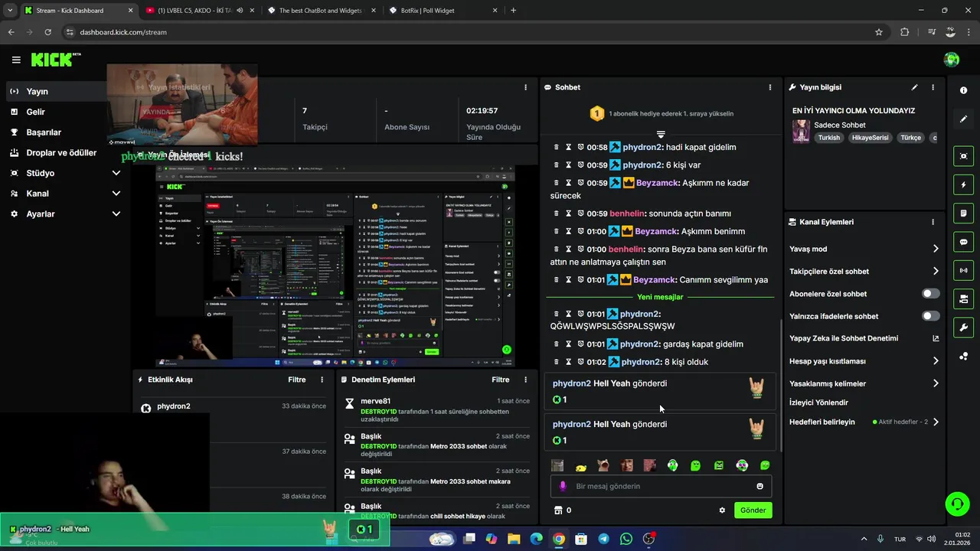This screenshot has height=551, width=980.
Task: Open the Etkinlik Akışı three-dot menu
Action: coord(322,380)
